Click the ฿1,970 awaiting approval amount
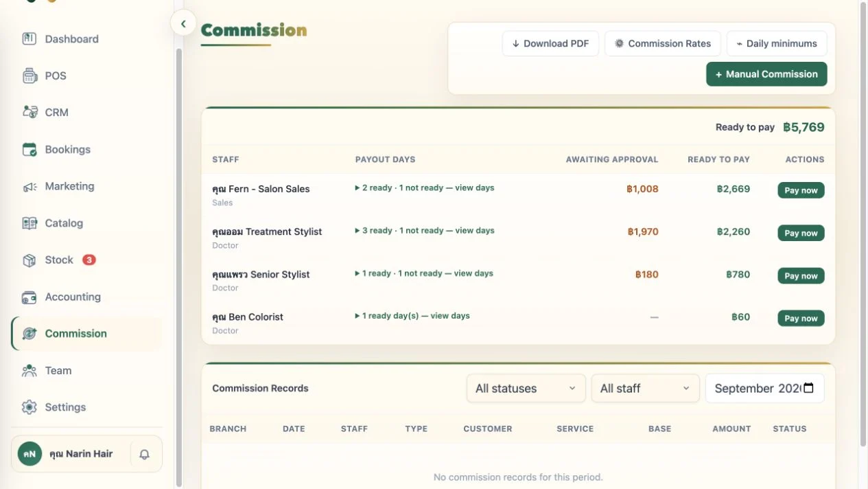 click(x=643, y=231)
